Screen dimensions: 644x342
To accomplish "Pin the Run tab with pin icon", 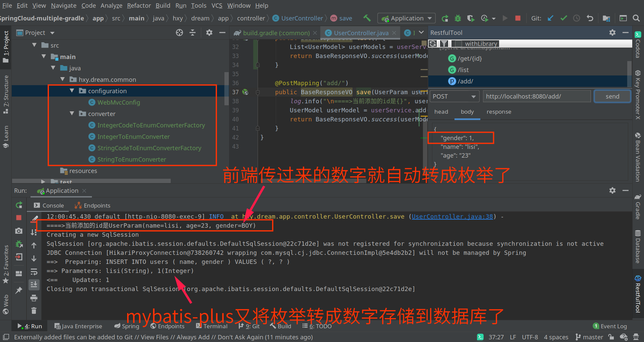I will click(x=19, y=290).
